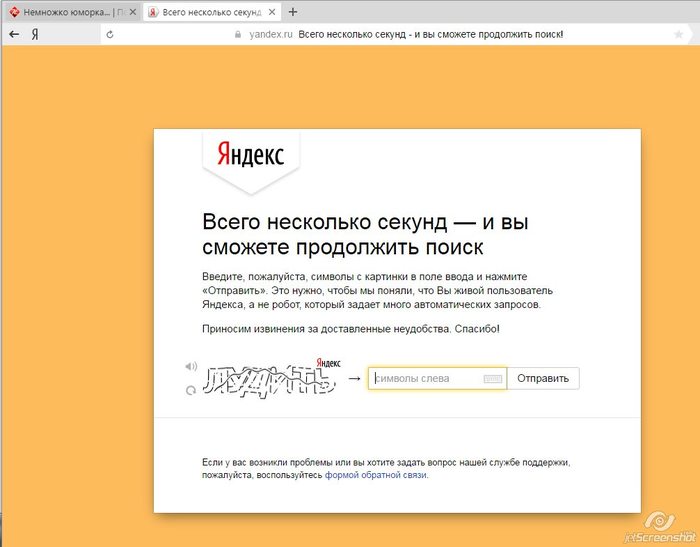Open the 'формой обратной связи' link
700x547 pixels.
(375, 475)
